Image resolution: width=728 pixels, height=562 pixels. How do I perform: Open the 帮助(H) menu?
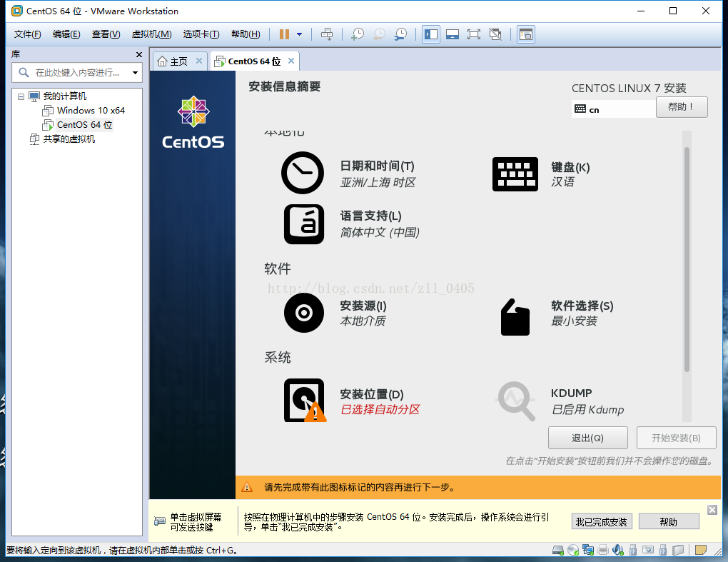point(246,34)
